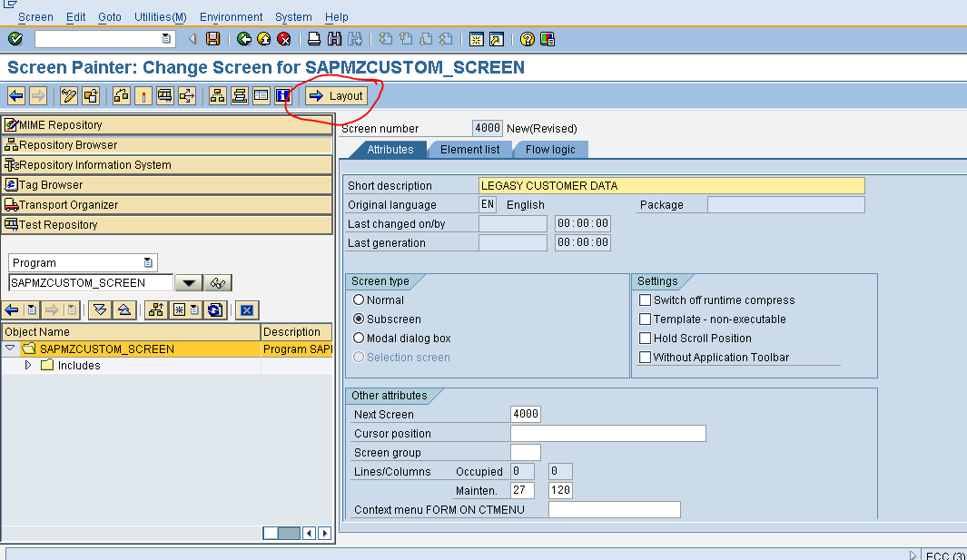Open the Program object type dropdown
Viewport: 967px width, 560px height.
click(x=148, y=261)
